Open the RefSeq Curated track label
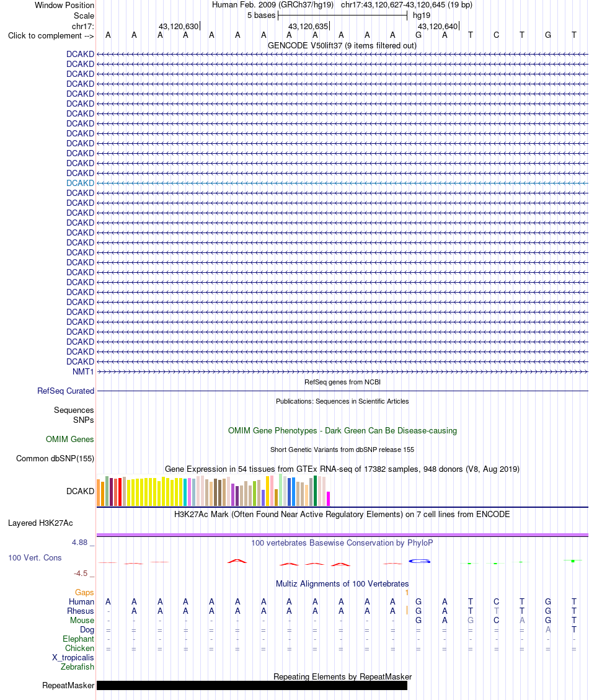Screen dimensions: 589x700 [66, 391]
